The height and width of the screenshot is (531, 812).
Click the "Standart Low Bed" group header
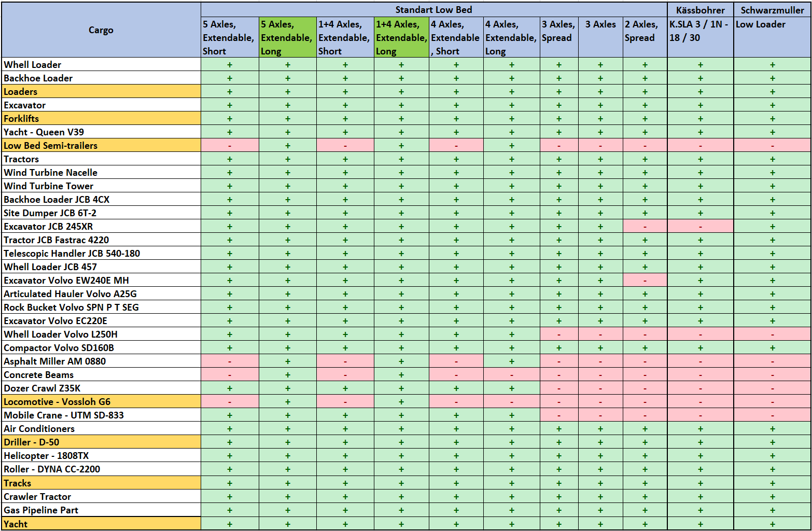pyautogui.click(x=433, y=10)
